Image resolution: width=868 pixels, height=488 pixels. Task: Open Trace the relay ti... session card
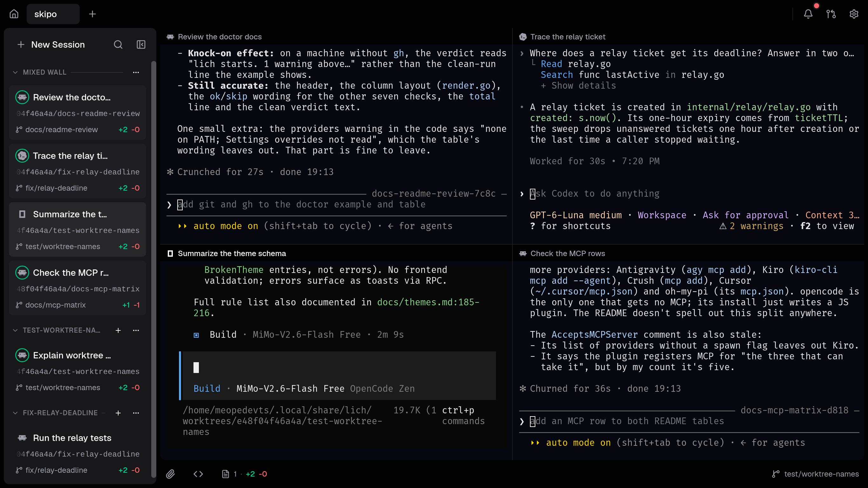[78, 171]
